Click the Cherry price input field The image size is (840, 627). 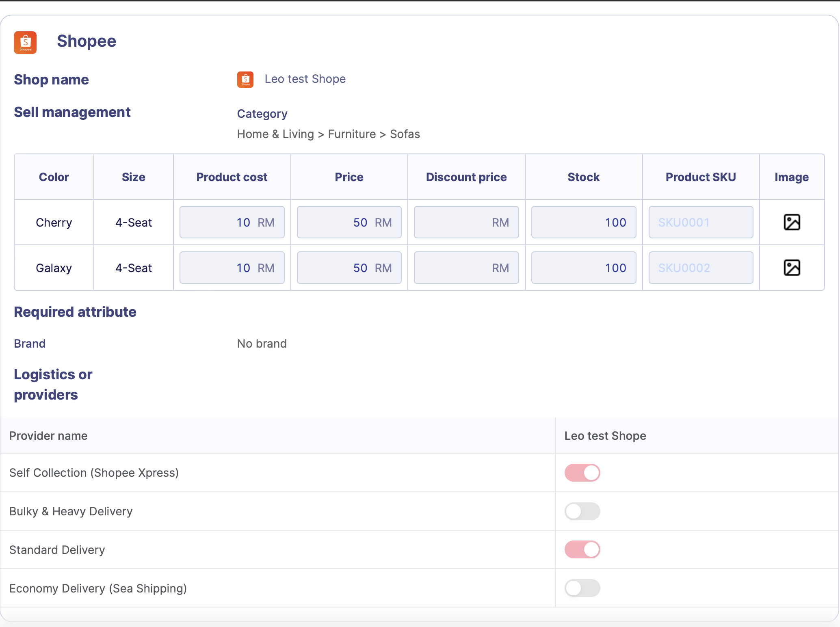click(349, 222)
